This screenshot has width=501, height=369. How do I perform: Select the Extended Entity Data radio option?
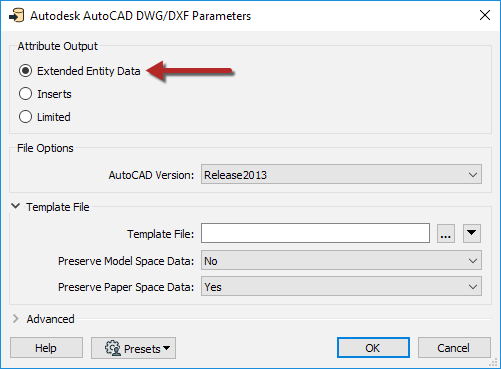pos(25,71)
